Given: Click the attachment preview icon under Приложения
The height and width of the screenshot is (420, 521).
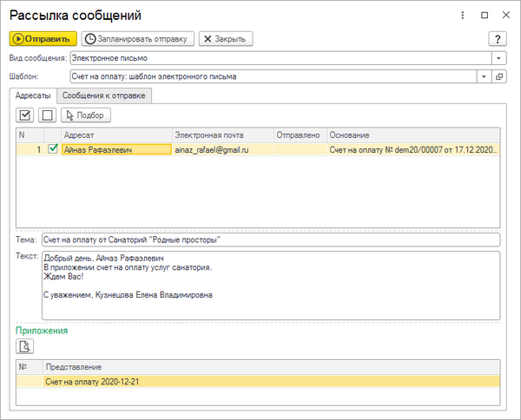Looking at the screenshot, I should tap(26, 347).
